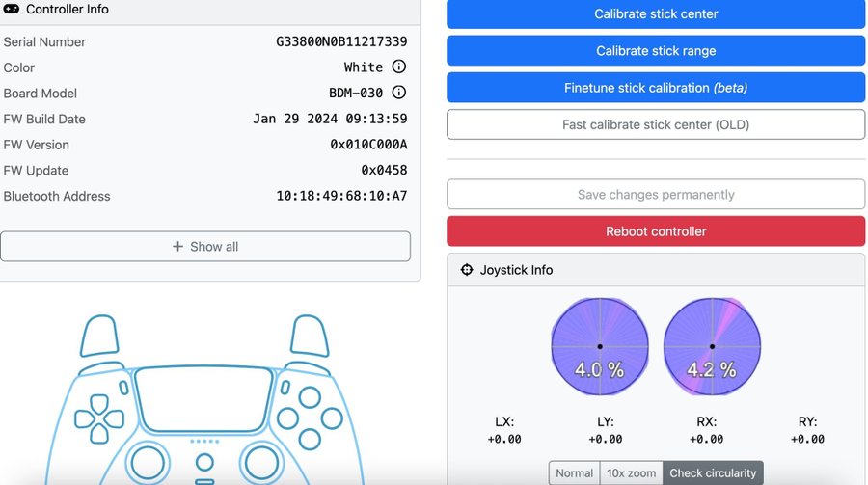Click Calibrate stick range button
The height and width of the screenshot is (485, 868).
coord(656,51)
